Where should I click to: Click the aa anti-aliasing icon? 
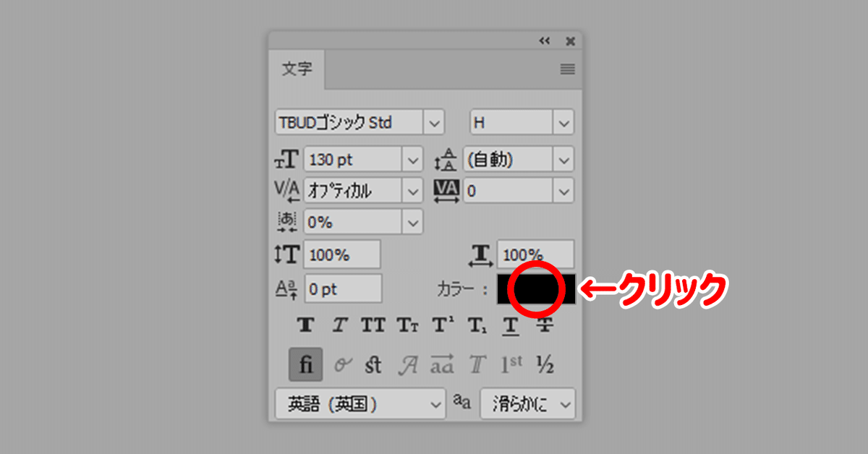coord(462,403)
